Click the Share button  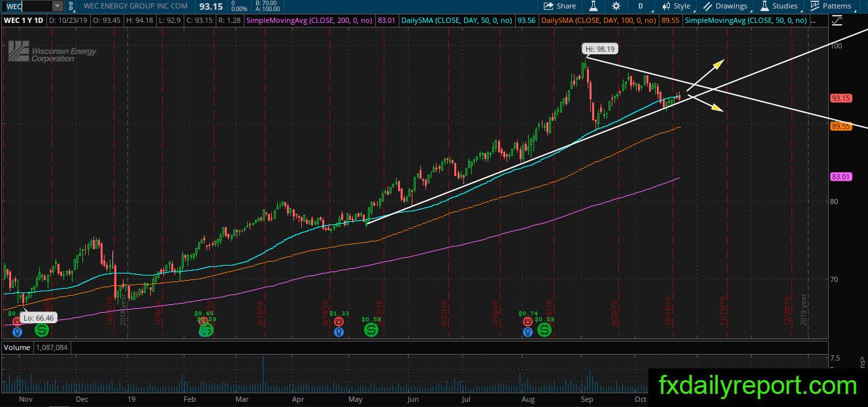pyautogui.click(x=560, y=6)
